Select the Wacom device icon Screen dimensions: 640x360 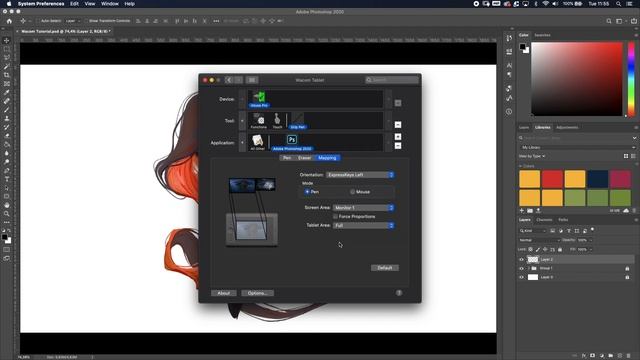coord(259,99)
